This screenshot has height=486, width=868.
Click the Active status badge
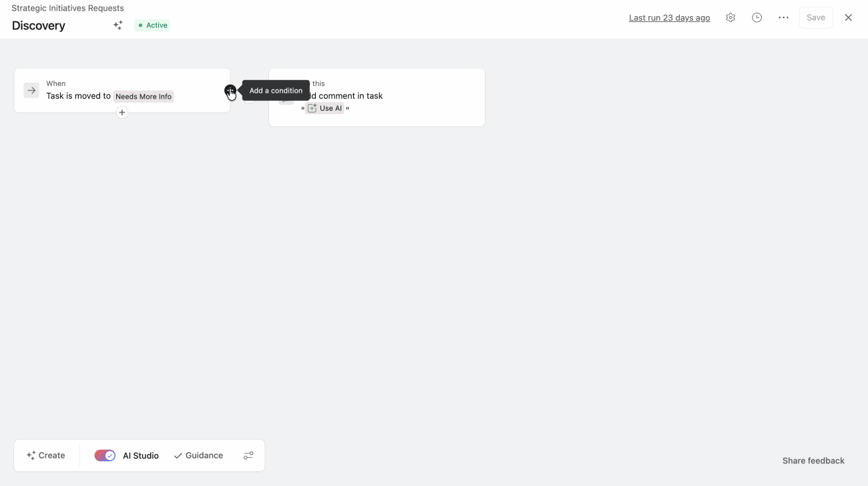152,25
